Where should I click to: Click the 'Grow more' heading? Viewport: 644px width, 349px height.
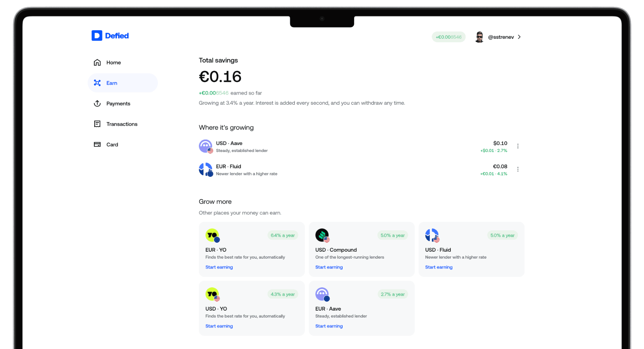pos(215,202)
